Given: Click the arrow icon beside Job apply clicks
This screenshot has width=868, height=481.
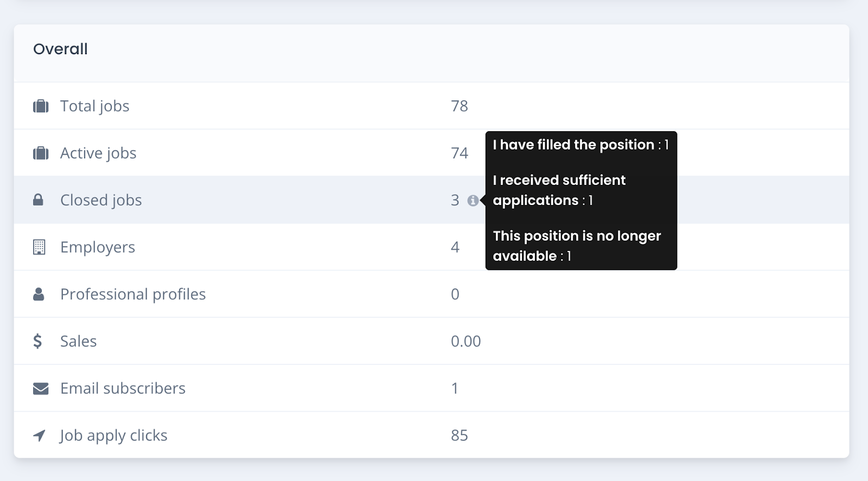Looking at the screenshot, I should pyautogui.click(x=39, y=435).
